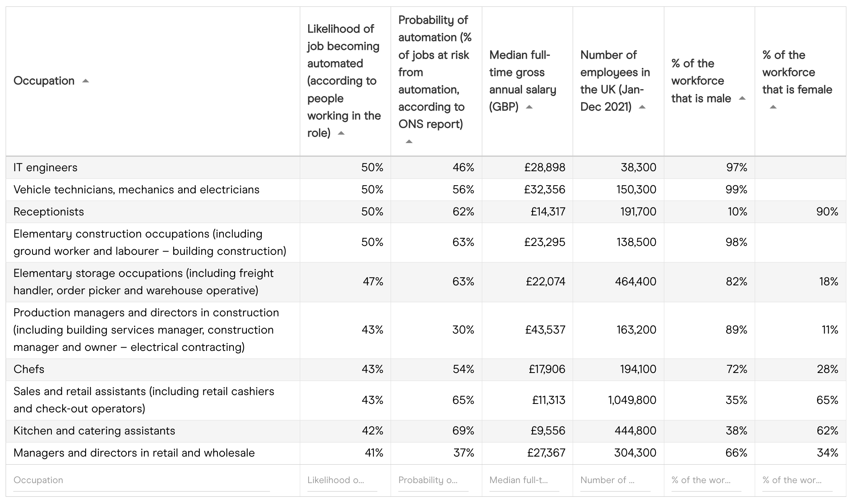Click the Probability filter input box
Viewport: 856px width, 504px height.
point(433,480)
